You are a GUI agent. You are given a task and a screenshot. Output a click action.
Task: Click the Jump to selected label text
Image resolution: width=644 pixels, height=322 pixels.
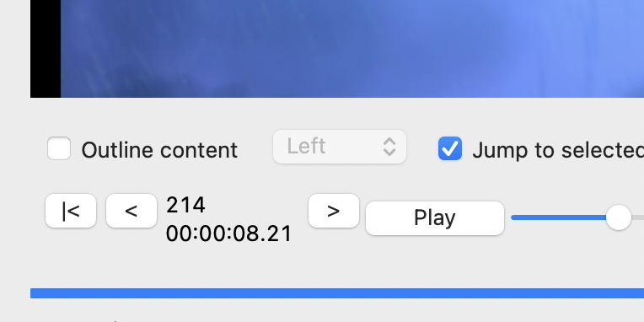coord(558,150)
